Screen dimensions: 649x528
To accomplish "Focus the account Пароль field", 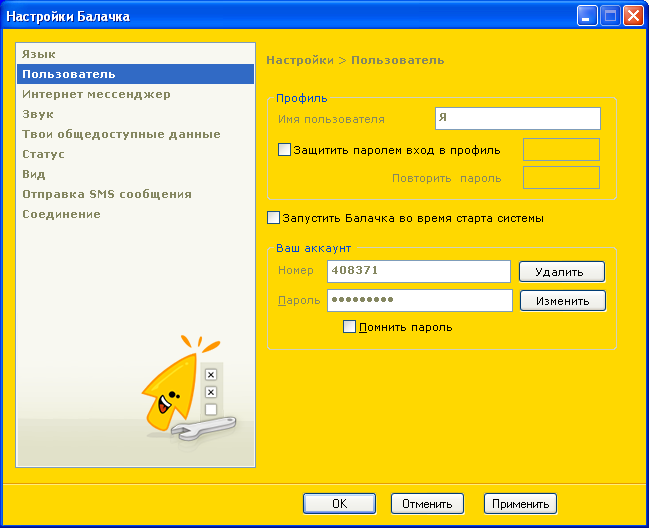I will pyautogui.click(x=419, y=300).
